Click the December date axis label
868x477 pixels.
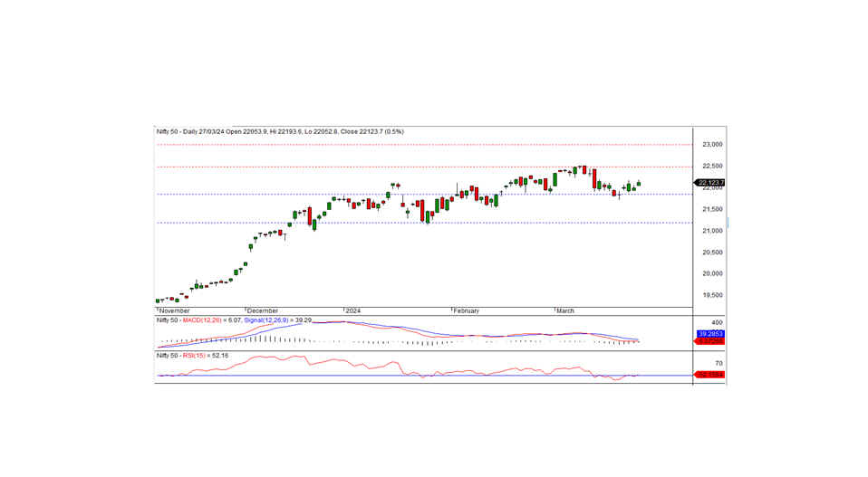263,311
